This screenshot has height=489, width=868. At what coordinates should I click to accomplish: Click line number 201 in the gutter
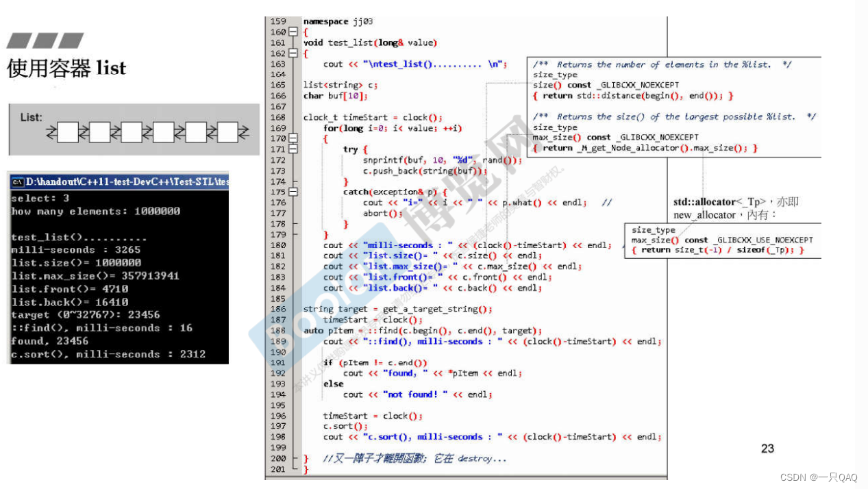278,469
